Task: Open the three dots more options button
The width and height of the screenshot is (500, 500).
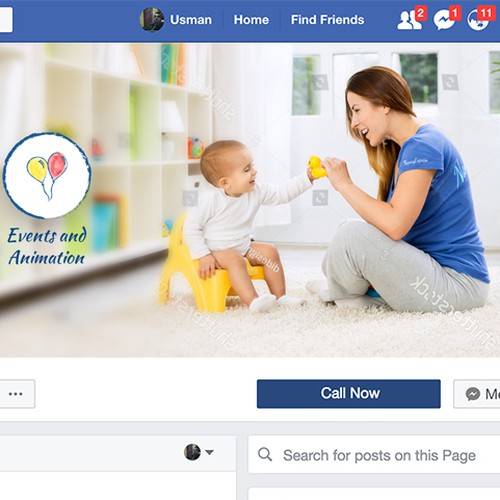Action: click(16, 394)
